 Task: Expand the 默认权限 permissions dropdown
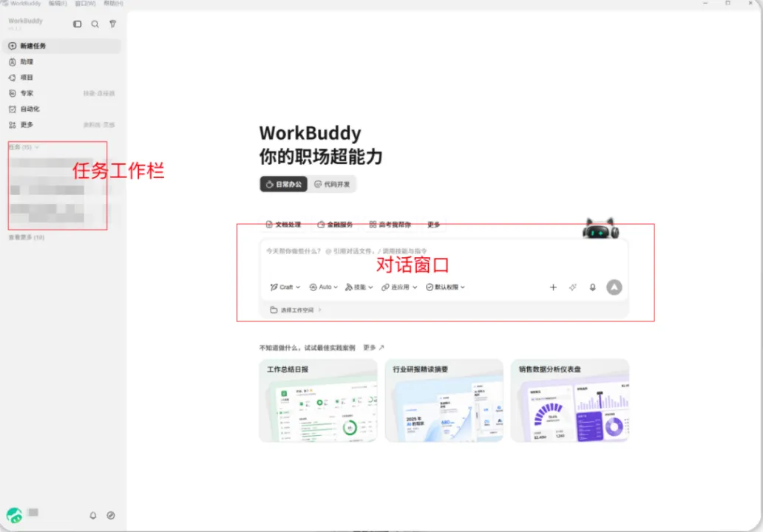click(x=446, y=287)
